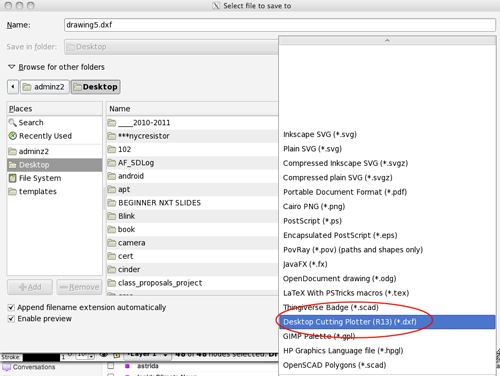Screen dimensions: 500x376
Task: Select the ____2010-2011 folder
Action: pyautogui.click(x=192, y=123)
